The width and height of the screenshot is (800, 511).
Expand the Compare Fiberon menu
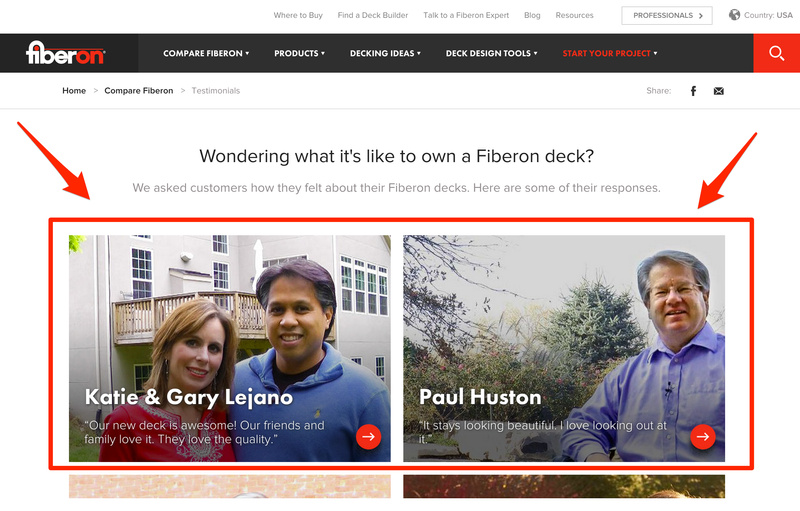tap(206, 53)
